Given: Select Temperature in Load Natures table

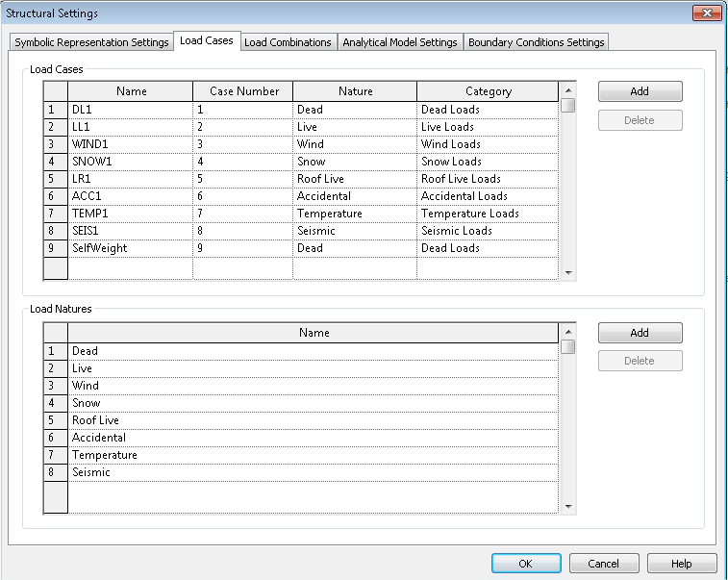Looking at the screenshot, I should 313,455.
